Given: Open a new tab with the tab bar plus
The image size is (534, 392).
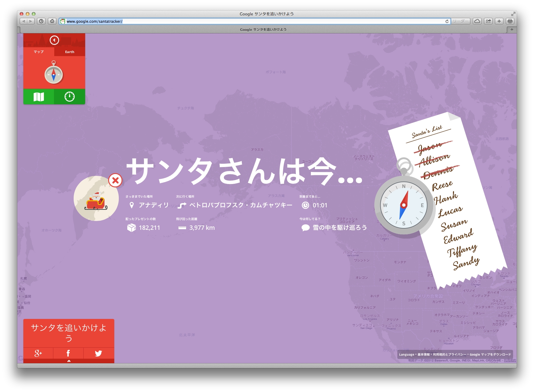Looking at the screenshot, I should coord(512,29).
